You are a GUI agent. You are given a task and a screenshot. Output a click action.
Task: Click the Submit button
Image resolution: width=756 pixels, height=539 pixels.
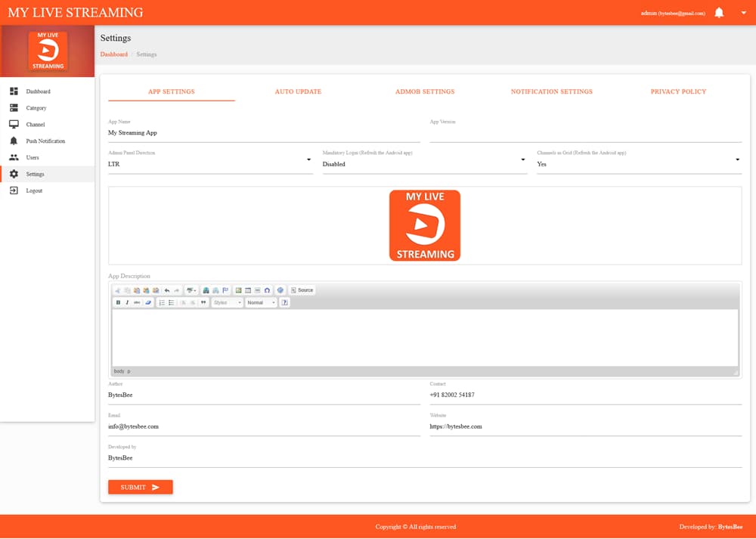point(141,488)
